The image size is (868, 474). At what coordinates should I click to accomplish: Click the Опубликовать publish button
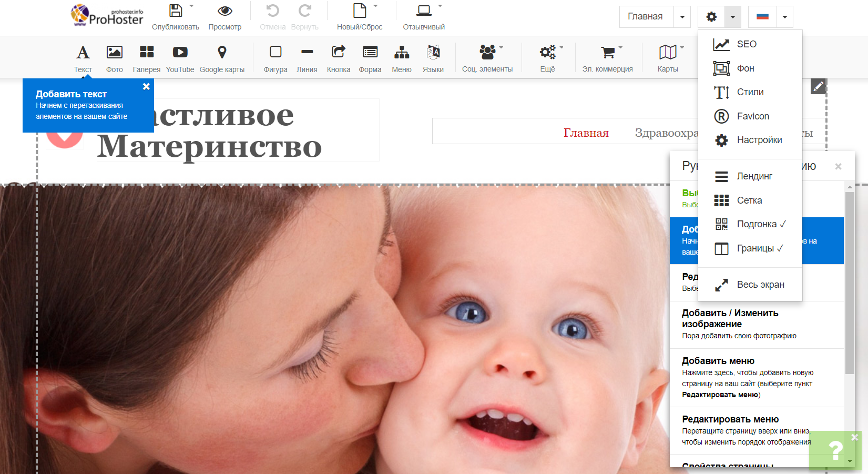tap(176, 17)
